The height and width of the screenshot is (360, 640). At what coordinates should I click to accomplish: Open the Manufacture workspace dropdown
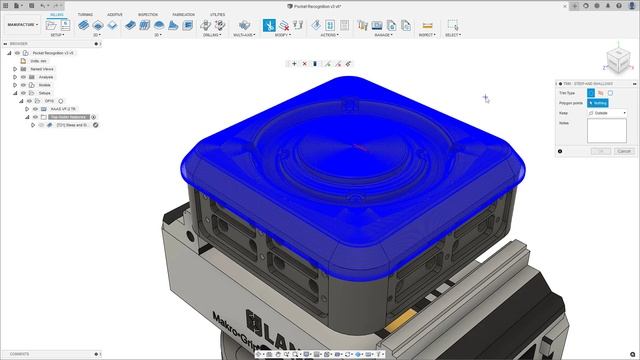(23, 24)
